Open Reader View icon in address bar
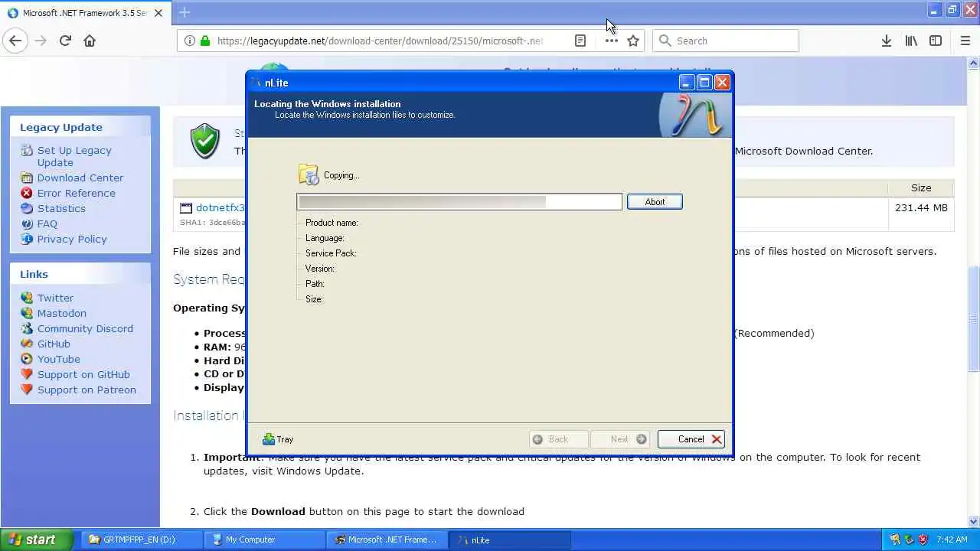The width and height of the screenshot is (980, 551). coord(580,41)
